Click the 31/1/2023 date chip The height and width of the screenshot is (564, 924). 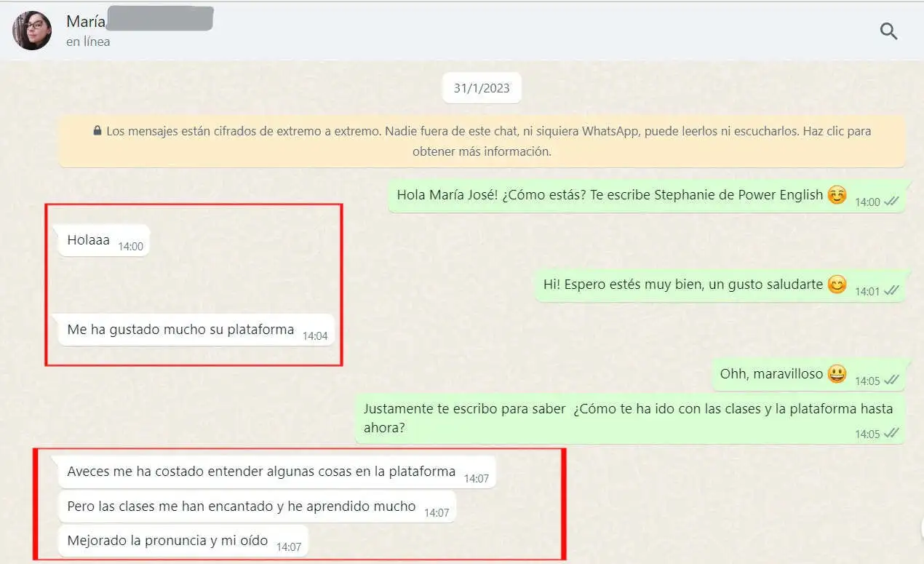pyautogui.click(x=482, y=89)
